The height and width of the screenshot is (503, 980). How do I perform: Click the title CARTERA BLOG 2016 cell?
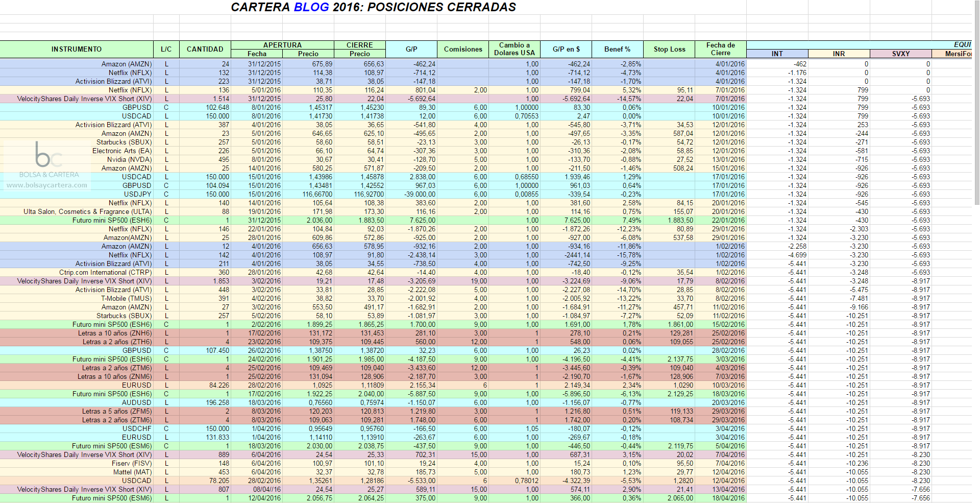click(x=373, y=7)
